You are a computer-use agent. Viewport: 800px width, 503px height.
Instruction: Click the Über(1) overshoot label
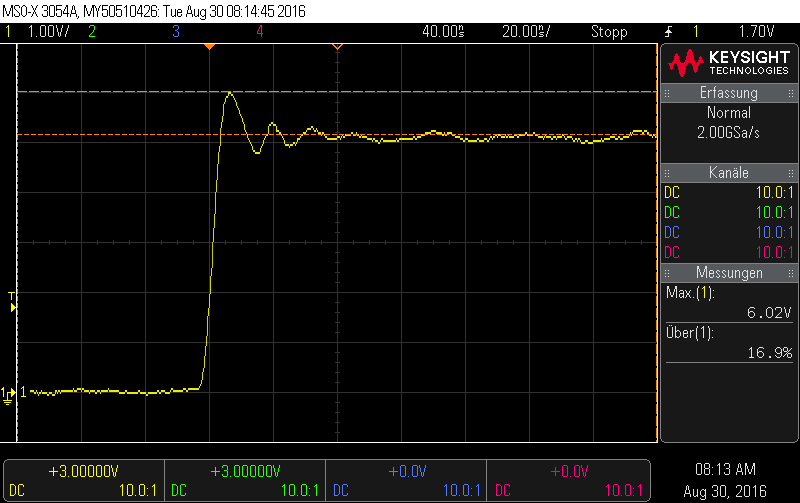(689, 333)
